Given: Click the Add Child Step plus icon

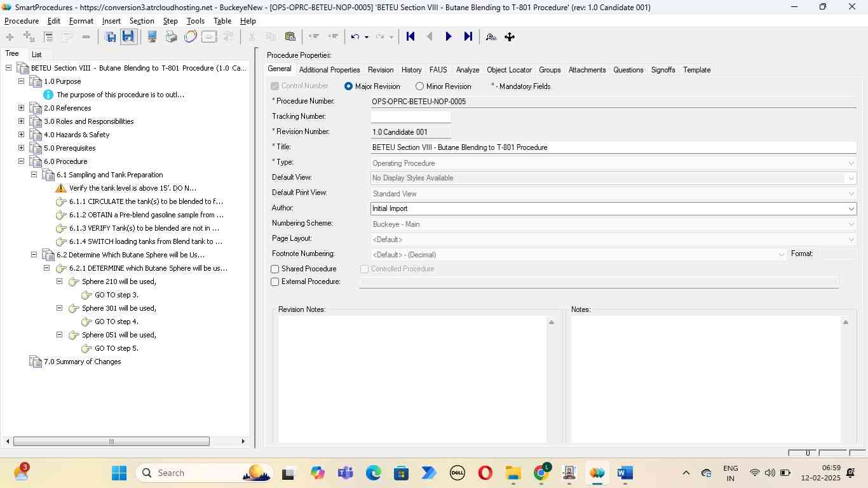Looking at the screenshot, I should [x=29, y=37].
